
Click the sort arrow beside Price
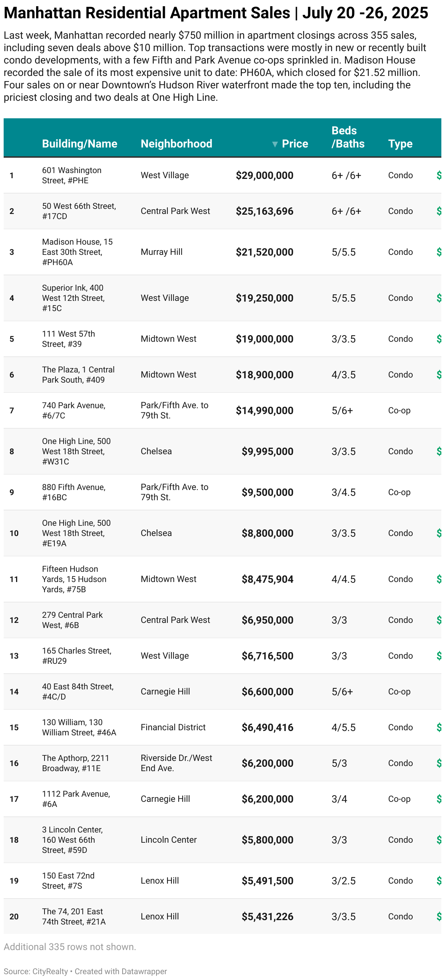point(275,144)
